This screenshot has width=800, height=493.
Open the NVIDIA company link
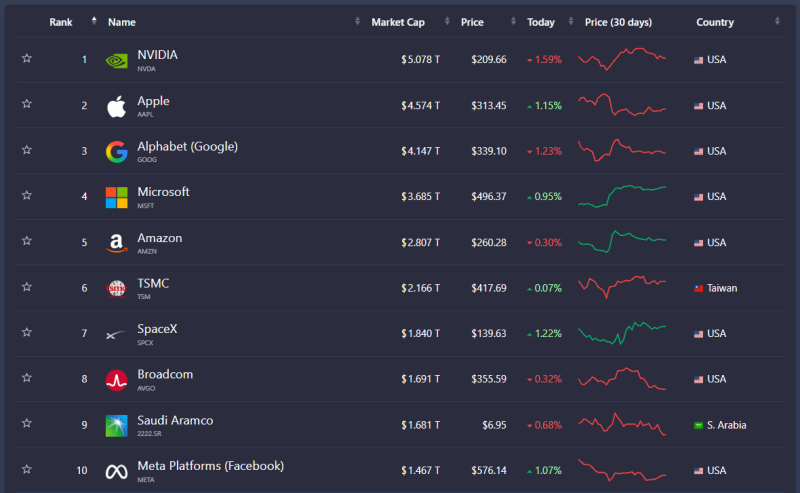[x=157, y=55]
